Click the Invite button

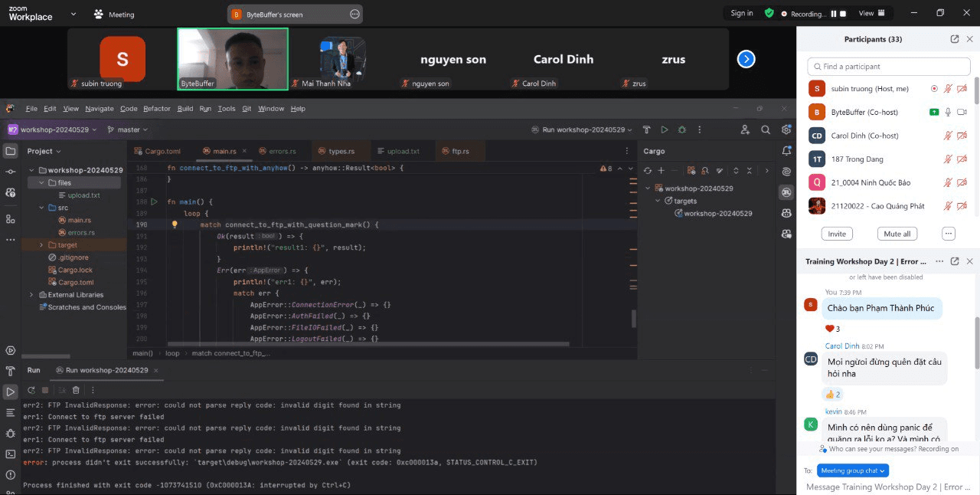coord(837,234)
